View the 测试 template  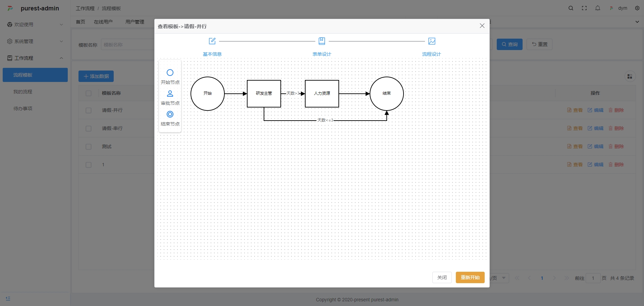(575, 146)
